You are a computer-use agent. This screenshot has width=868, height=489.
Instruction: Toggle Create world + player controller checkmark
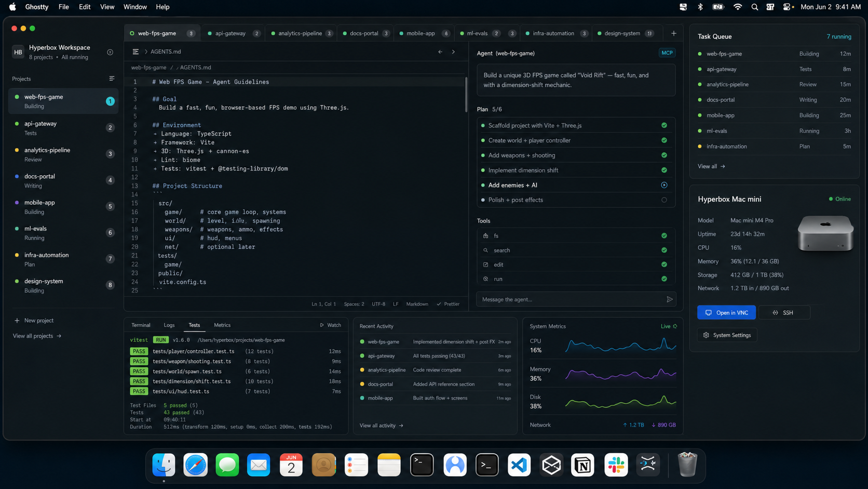point(664,140)
